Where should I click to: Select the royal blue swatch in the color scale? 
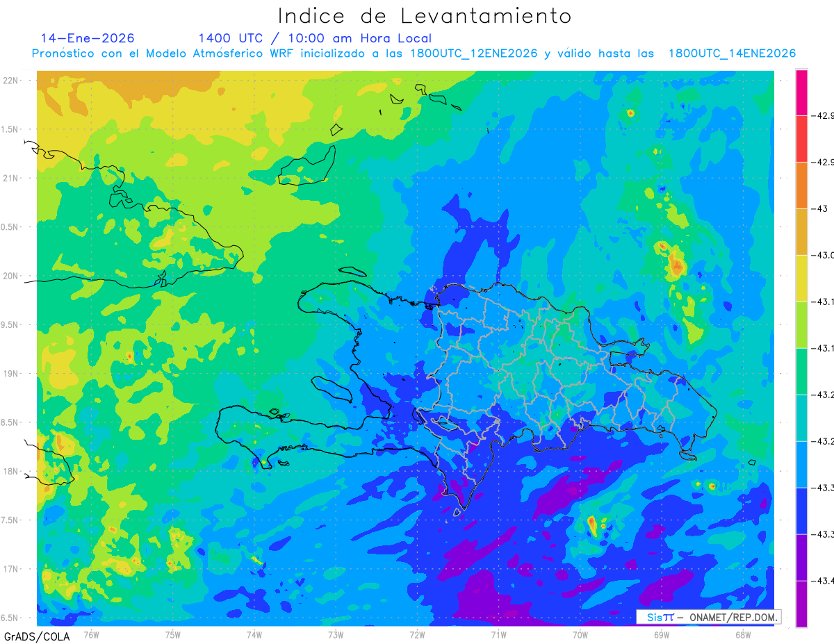point(801,511)
